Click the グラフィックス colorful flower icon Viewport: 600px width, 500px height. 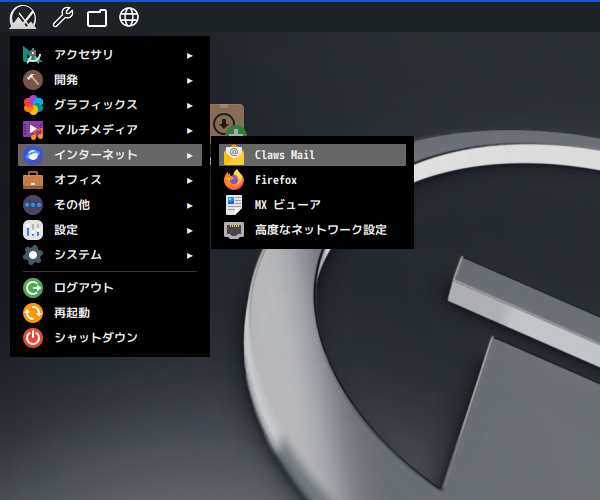[33, 105]
